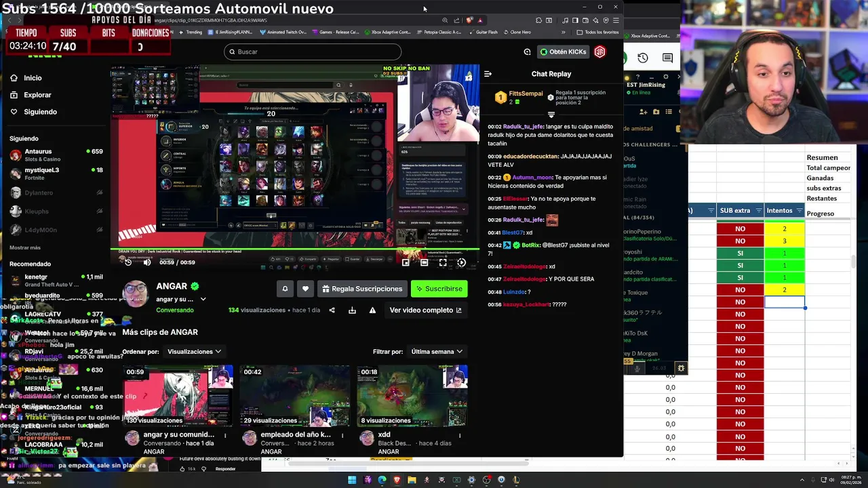Click the green Suscribirse button
The height and width of the screenshot is (488, 868).
coord(439,289)
